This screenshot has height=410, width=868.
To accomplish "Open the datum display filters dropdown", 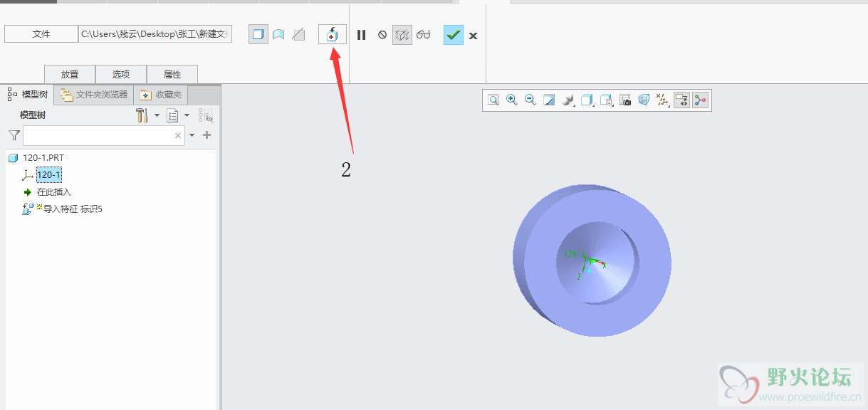I will tap(663, 100).
